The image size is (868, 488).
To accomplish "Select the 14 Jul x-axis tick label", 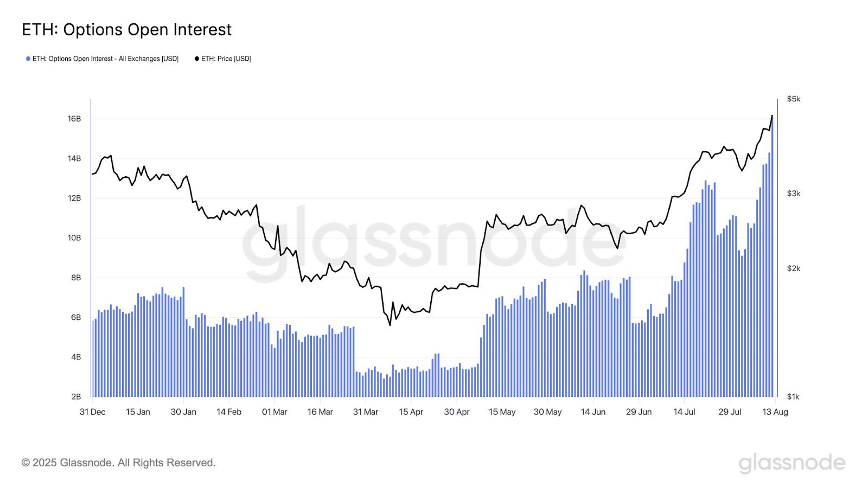I will pos(684,412).
